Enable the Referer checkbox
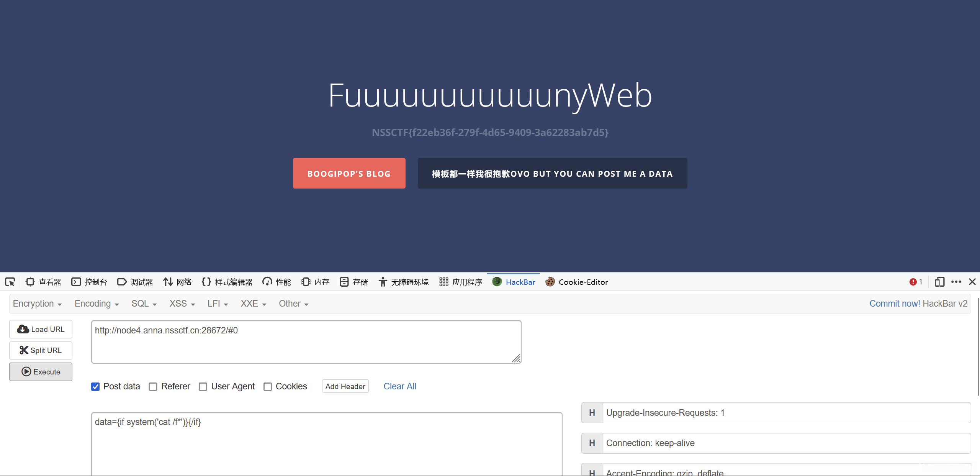The width and height of the screenshot is (980, 476). coord(153,387)
